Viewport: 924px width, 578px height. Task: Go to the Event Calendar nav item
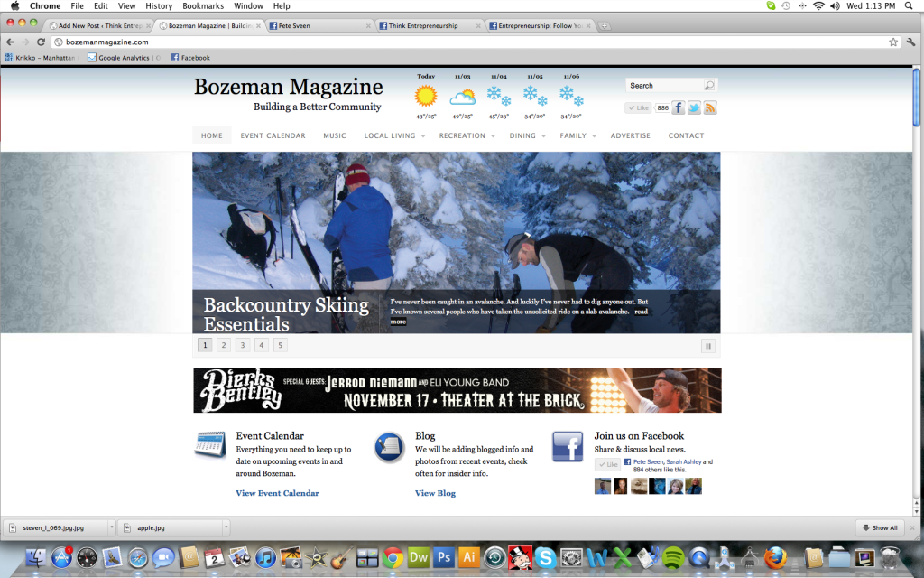(273, 135)
